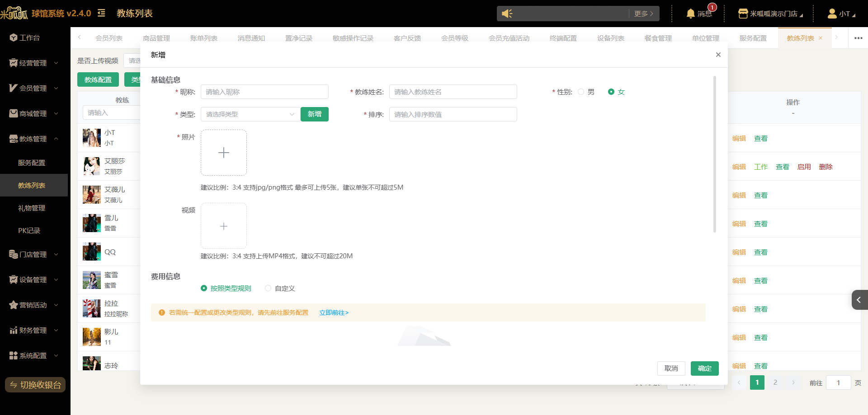Expand the 系统配置 menu
This screenshot has width=868, height=415.
(x=56, y=355)
